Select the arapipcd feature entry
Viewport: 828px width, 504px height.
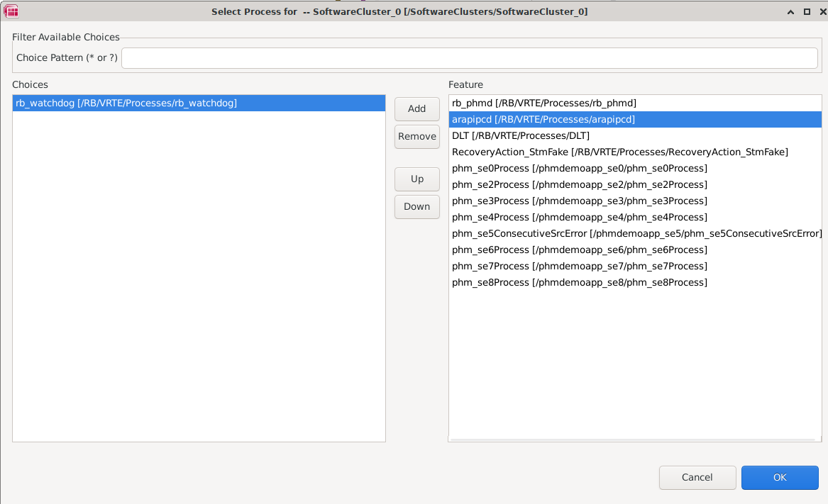click(543, 120)
